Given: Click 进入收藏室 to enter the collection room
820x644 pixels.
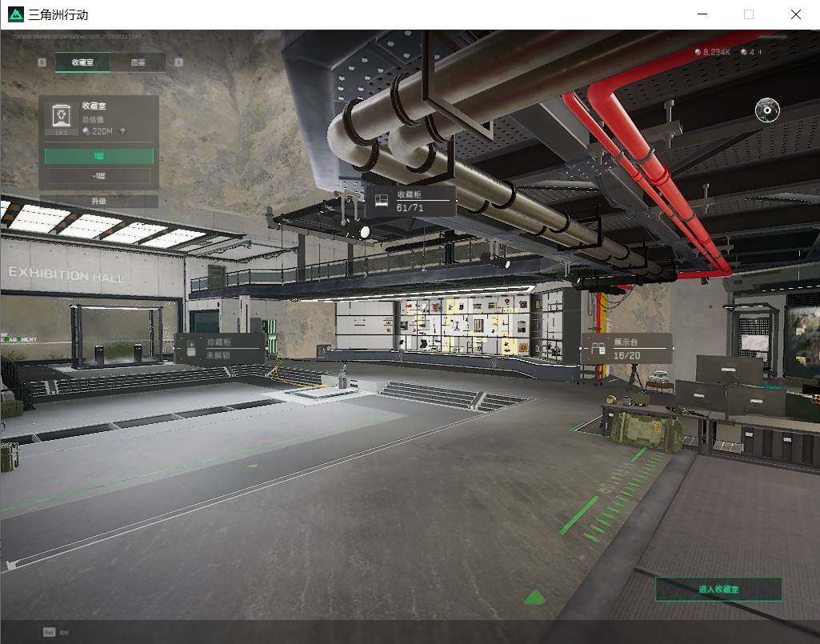Looking at the screenshot, I should [718, 589].
